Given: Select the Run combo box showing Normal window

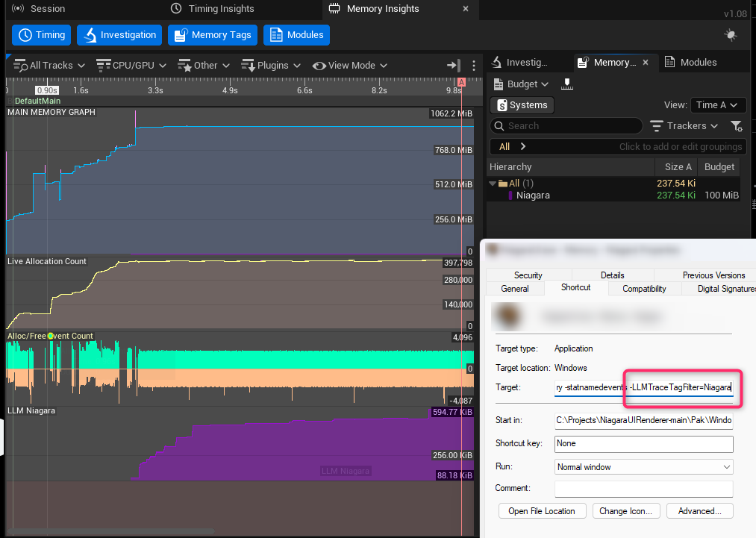Looking at the screenshot, I should pos(643,466).
